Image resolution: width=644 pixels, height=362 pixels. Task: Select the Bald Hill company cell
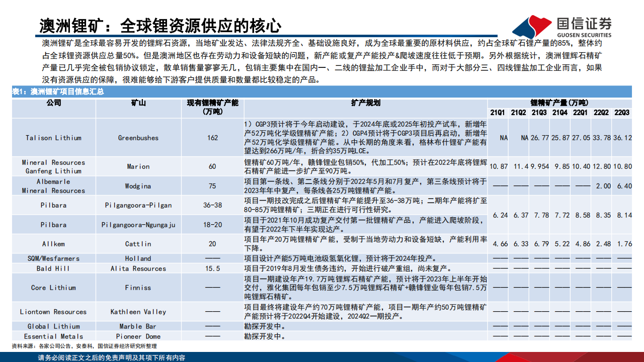[54, 268]
